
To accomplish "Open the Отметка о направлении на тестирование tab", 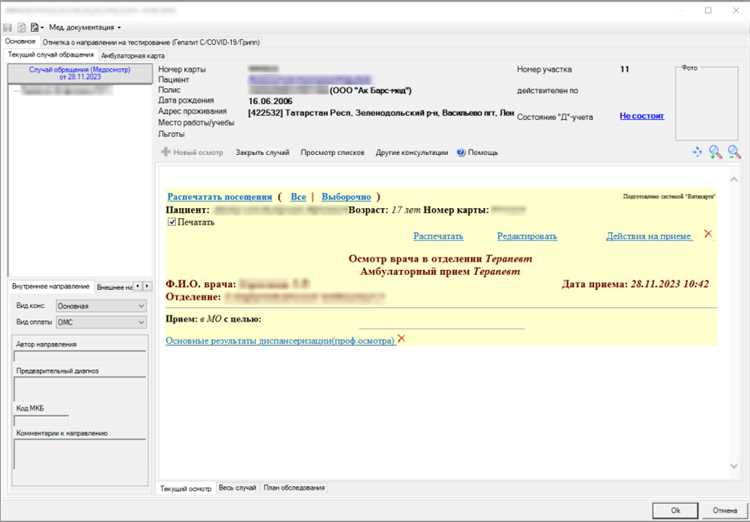I will click(x=151, y=42).
